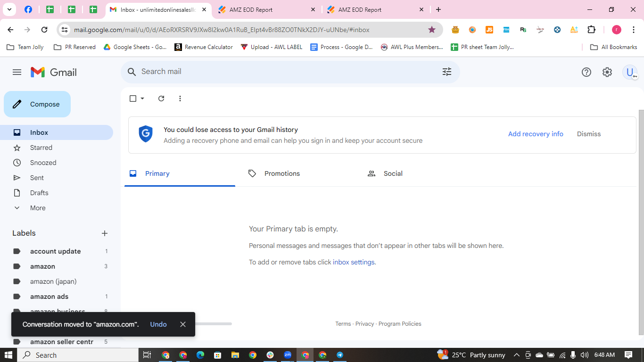Create a new label with the plus icon
This screenshot has width=644, height=362.
pos(105,233)
